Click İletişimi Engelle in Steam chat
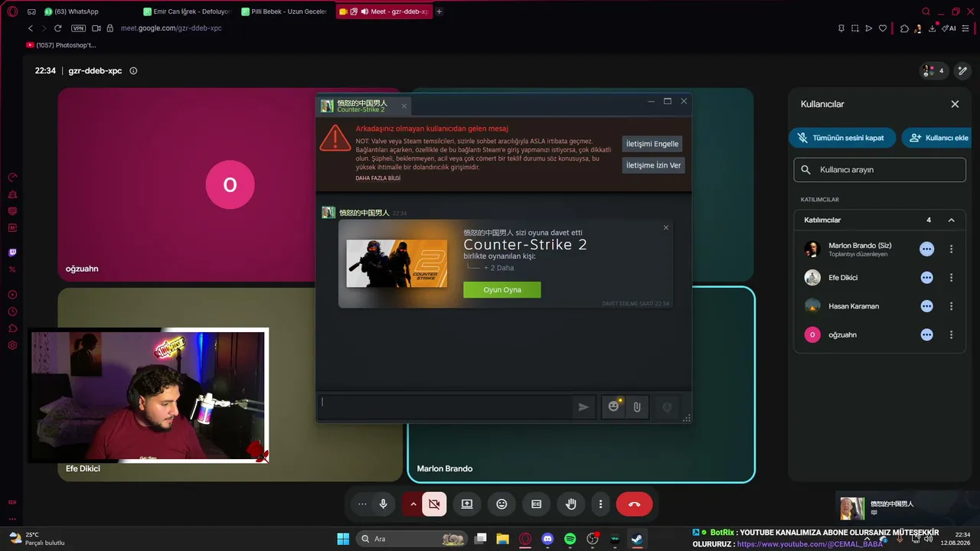980x551 pixels. pos(652,144)
